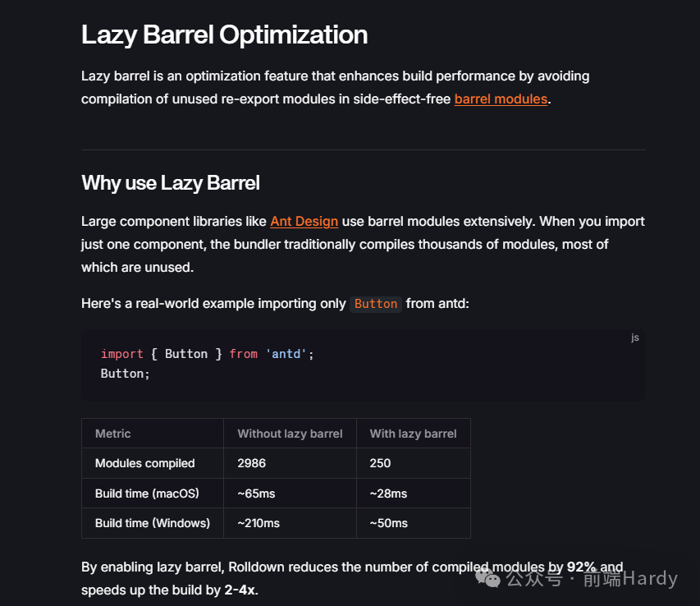Open the Ant Design link
This screenshot has height=606, width=700.
pyautogui.click(x=304, y=222)
